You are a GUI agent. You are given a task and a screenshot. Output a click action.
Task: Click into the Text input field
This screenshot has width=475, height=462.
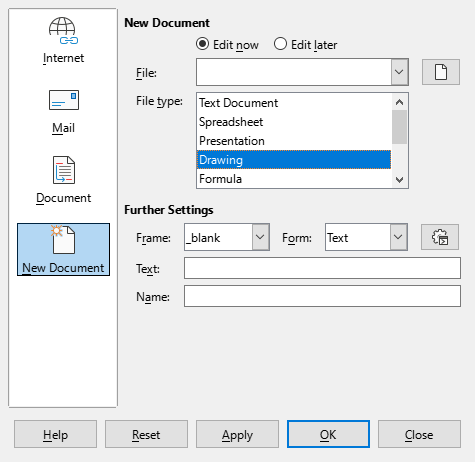(x=322, y=268)
